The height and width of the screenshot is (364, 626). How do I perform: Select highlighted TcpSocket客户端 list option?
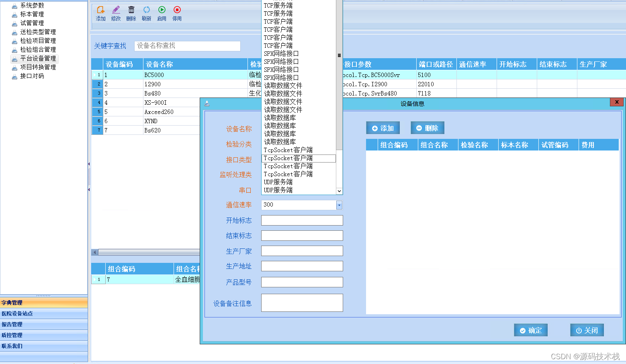(x=299, y=158)
